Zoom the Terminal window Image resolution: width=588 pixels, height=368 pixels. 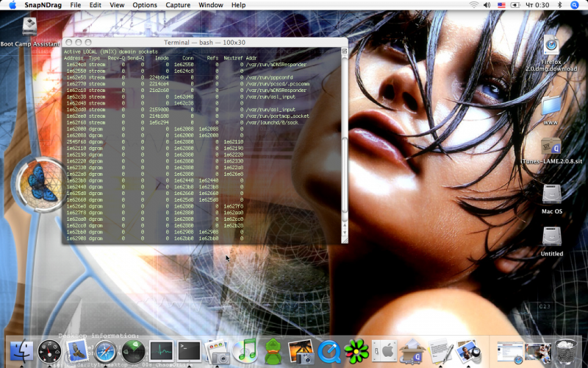click(88, 42)
